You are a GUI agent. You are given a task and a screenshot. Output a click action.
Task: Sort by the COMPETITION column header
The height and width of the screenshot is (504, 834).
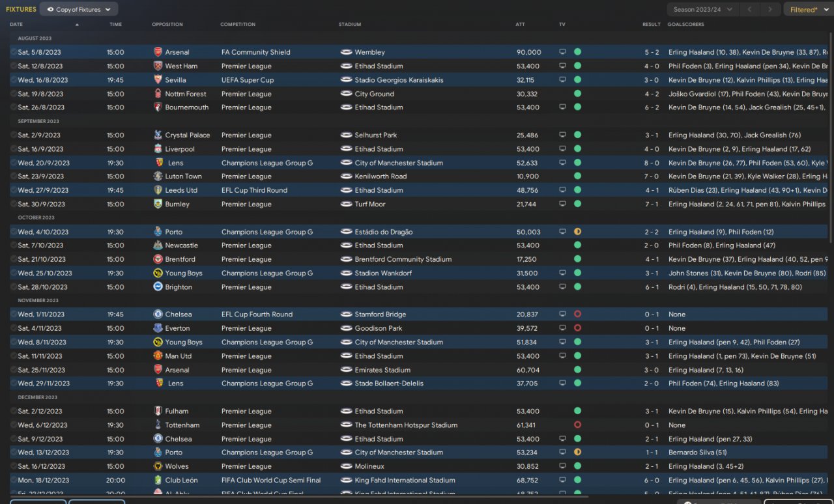[x=237, y=25]
